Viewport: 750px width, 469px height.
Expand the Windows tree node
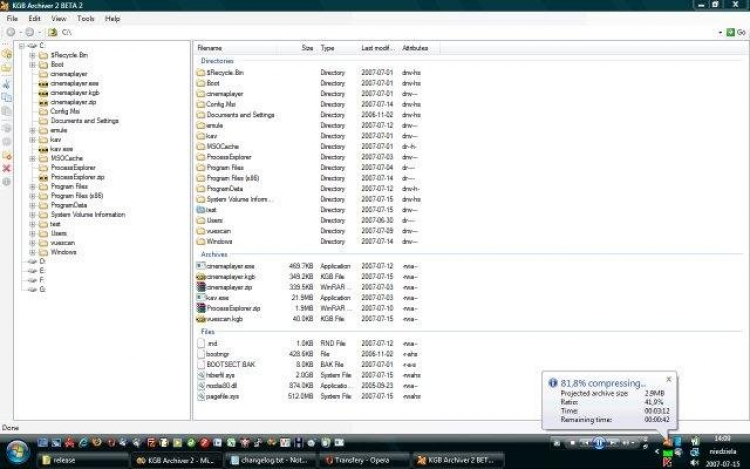pos(32,252)
